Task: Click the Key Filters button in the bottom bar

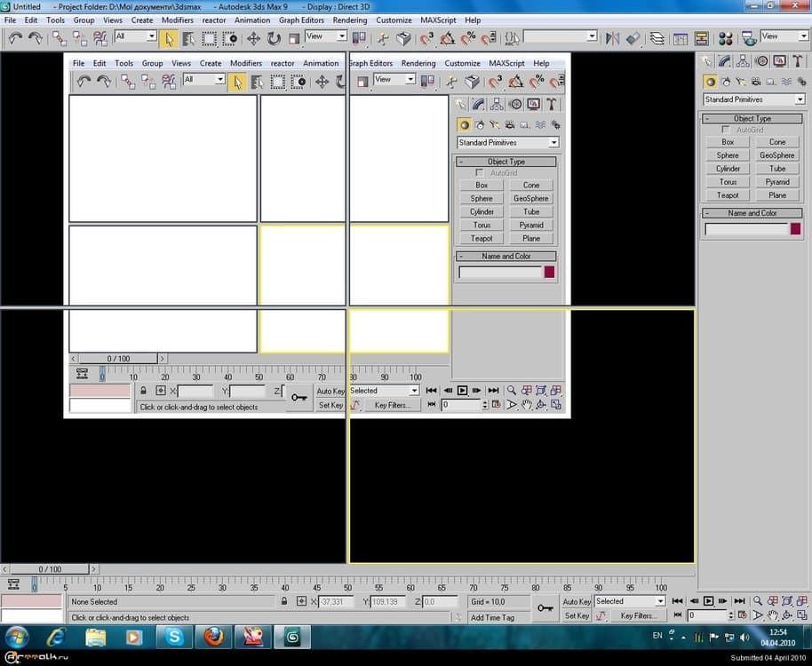Action: [639, 615]
